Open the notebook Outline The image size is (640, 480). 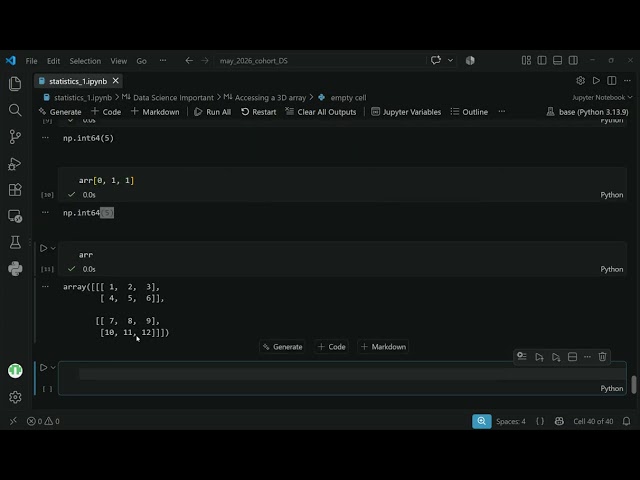[469, 112]
